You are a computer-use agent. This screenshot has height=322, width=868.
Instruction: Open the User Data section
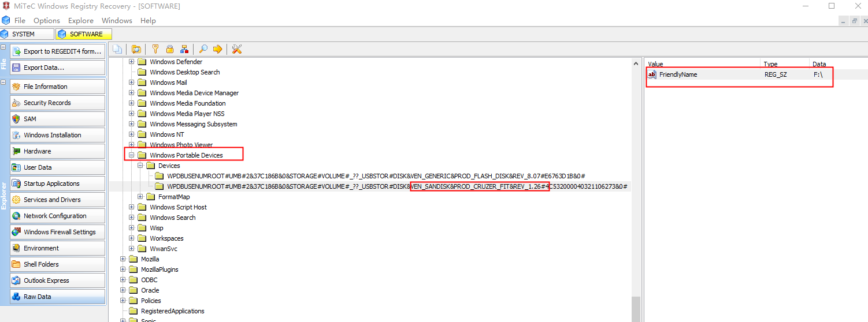click(57, 167)
